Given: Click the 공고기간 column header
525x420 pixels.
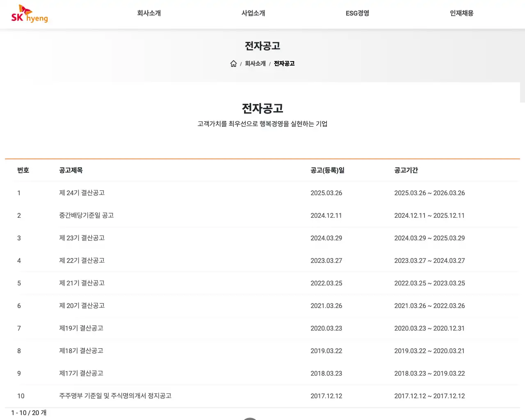Looking at the screenshot, I should click(406, 170).
